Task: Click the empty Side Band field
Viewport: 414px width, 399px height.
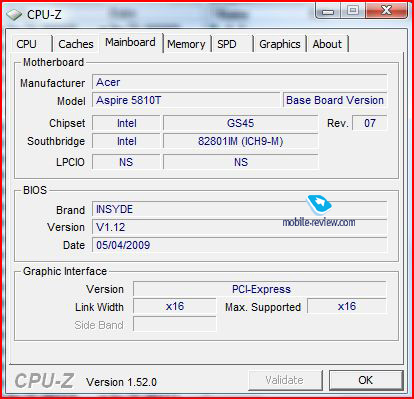Action: [175, 324]
